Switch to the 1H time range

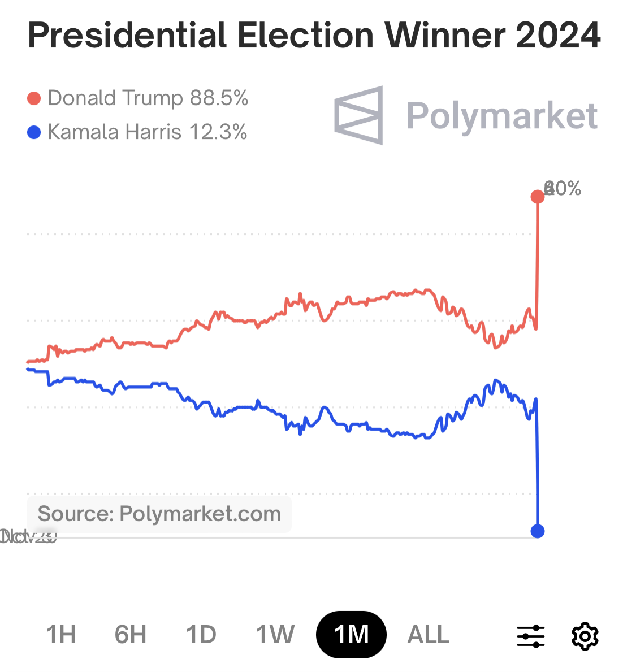[60, 635]
